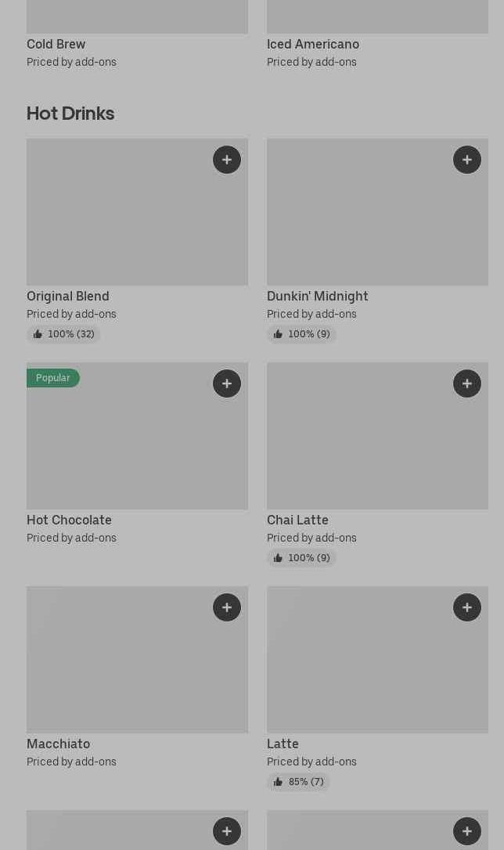Add Chai Latte using plus button
The width and height of the screenshot is (504, 850).
point(467,384)
